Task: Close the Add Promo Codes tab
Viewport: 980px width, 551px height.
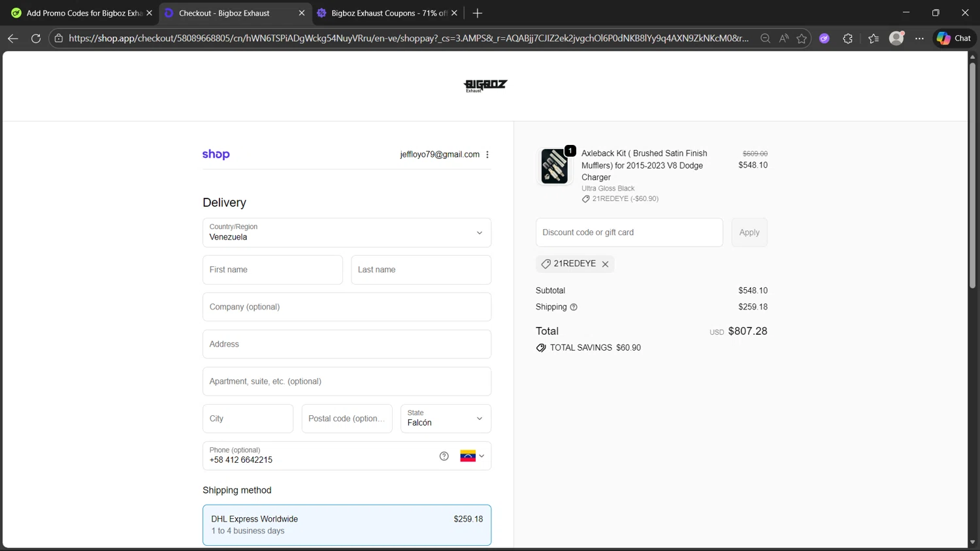Action: [x=149, y=13]
